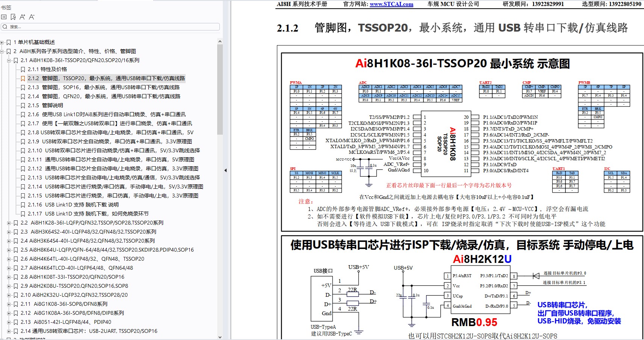Expand the '2.3 Ai8H3K64S2-40I' bookmark node
Viewport: 644px width, 340px height.
9,232
